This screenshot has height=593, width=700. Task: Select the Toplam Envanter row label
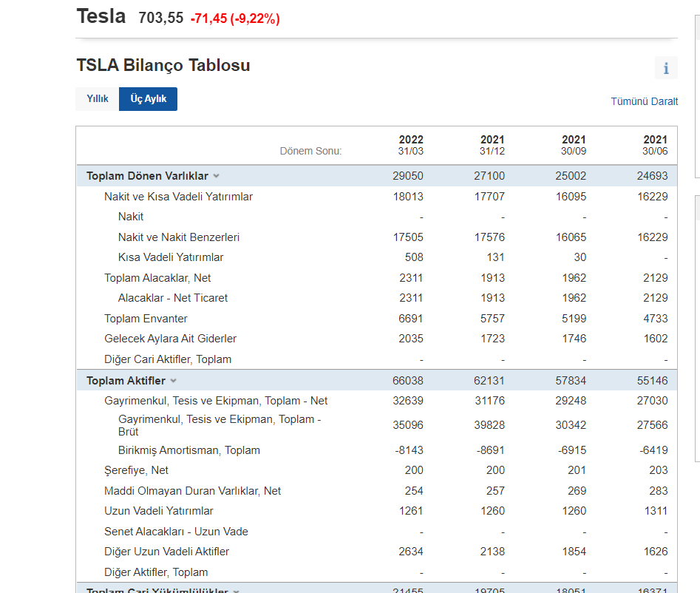[146, 319]
